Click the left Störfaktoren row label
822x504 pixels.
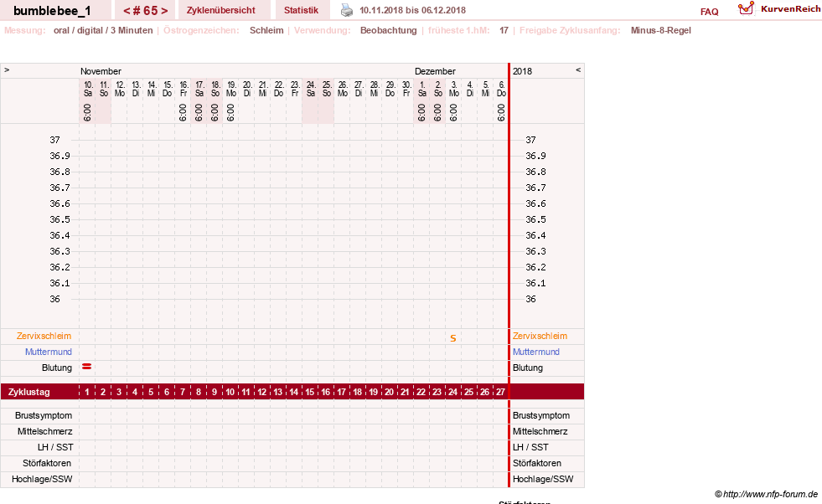[47, 463]
